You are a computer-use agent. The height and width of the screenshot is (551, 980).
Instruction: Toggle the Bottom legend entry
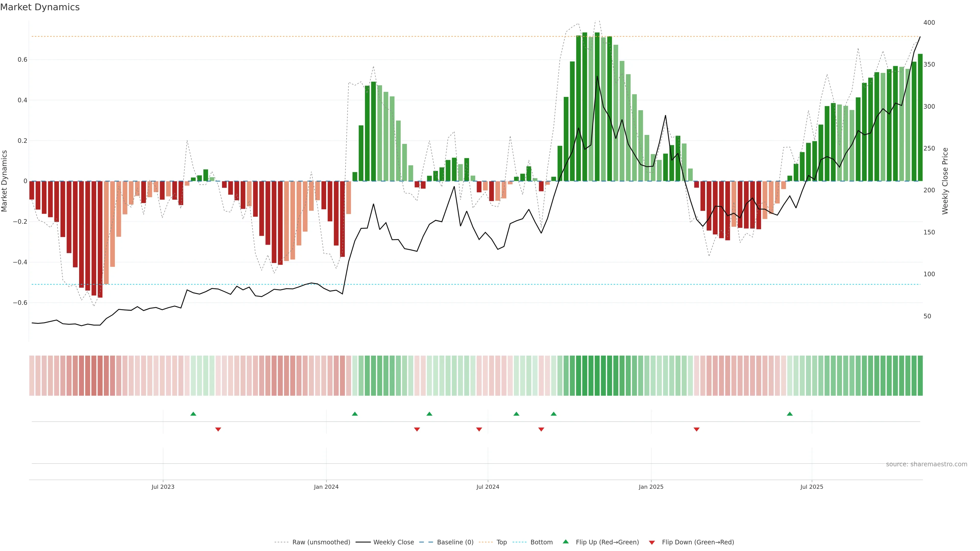[541, 542]
